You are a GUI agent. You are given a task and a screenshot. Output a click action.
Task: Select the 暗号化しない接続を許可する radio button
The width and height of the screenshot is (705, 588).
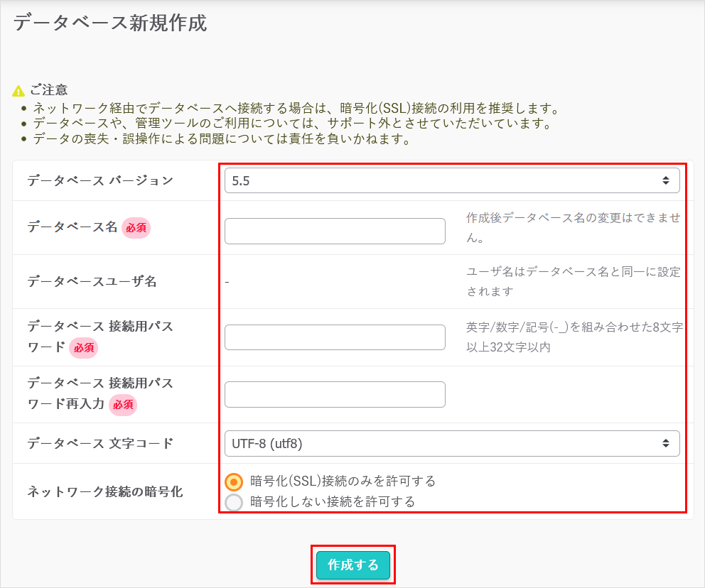click(234, 502)
